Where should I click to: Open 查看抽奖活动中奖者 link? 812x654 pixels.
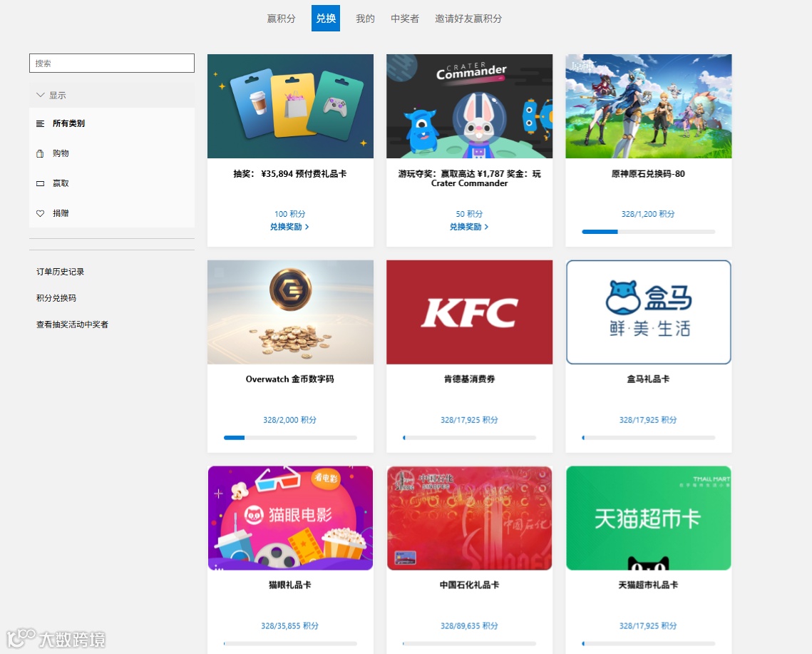click(72, 325)
